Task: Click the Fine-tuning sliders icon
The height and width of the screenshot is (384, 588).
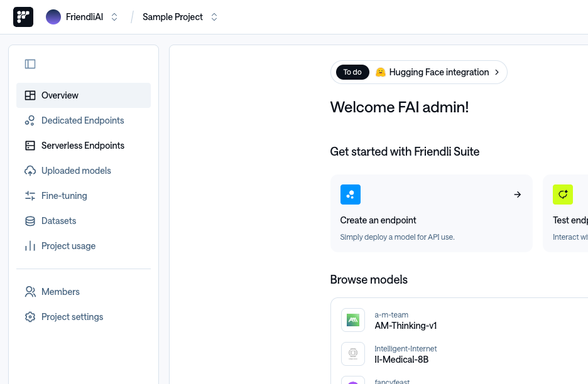Action: pyautogui.click(x=30, y=196)
